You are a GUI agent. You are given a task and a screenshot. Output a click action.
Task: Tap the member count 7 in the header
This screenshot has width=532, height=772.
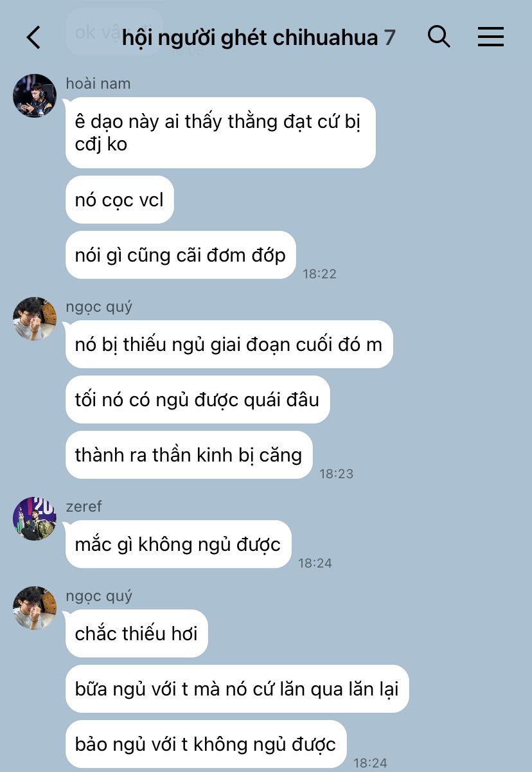[390, 37]
